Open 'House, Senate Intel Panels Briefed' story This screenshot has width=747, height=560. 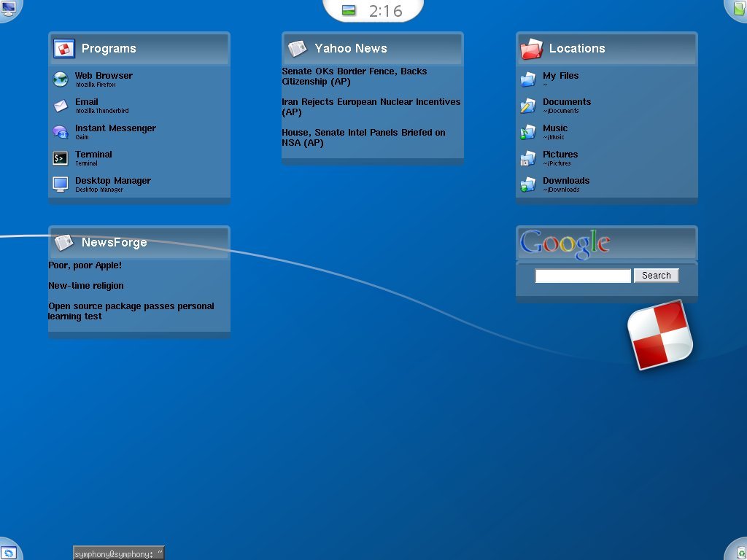point(363,138)
